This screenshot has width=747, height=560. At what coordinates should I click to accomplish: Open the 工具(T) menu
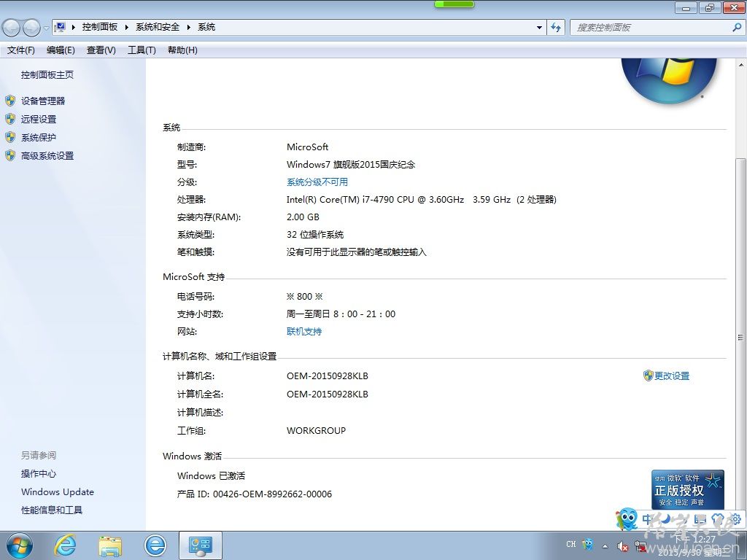point(142,50)
